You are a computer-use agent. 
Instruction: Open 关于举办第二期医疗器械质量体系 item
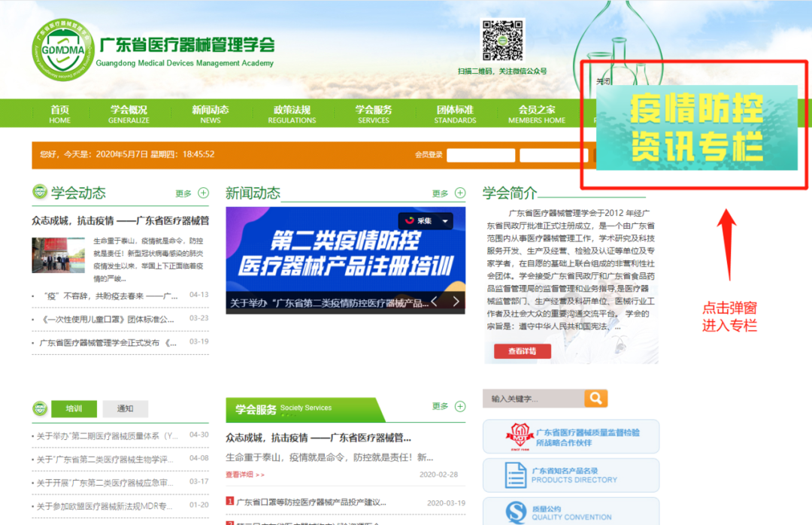pos(108,435)
